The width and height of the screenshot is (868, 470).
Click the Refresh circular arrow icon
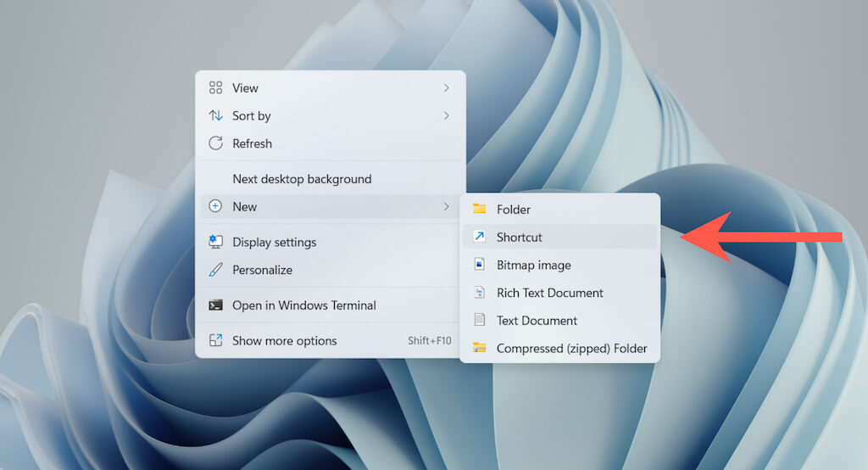coord(215,143)
